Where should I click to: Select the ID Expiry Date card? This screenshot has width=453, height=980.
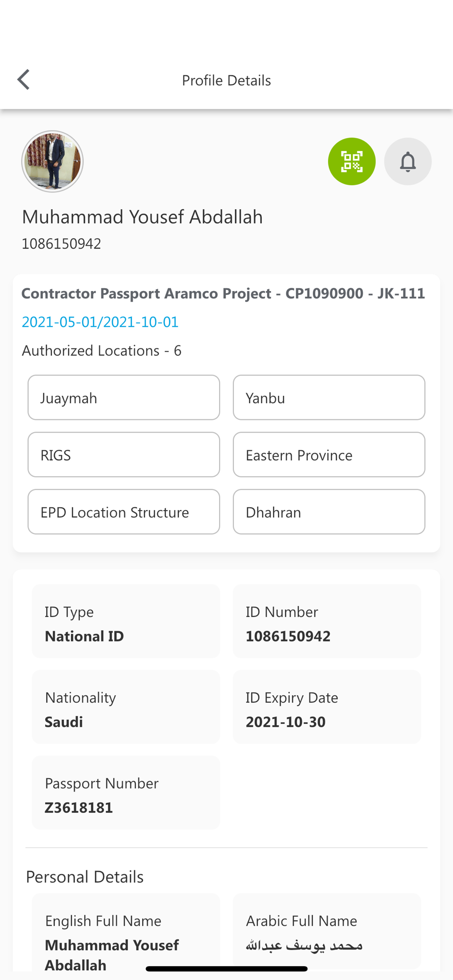tap(327, 707)
